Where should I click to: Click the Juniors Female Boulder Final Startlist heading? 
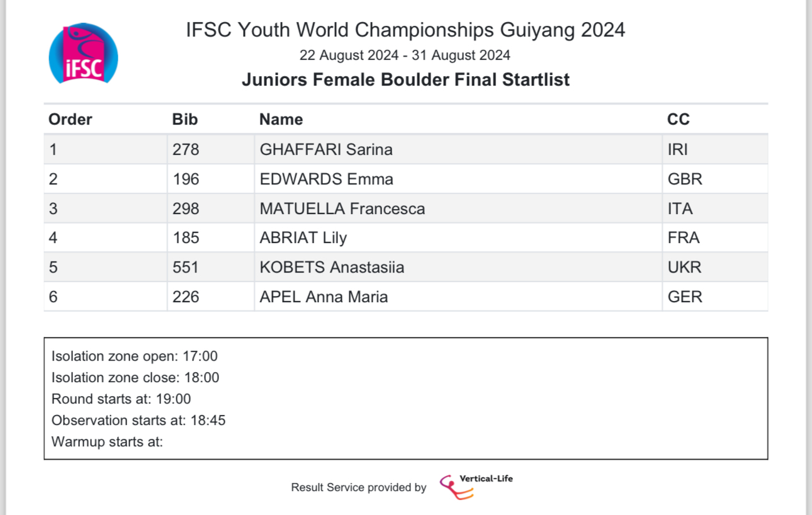coord(405,80)
